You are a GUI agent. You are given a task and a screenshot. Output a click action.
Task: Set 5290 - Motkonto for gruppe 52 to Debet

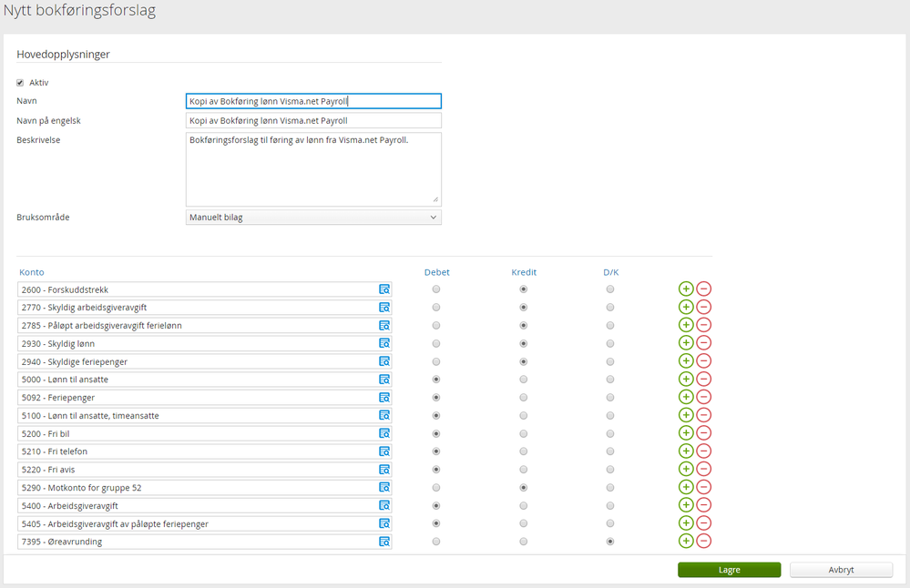click(x=435, y=487)
